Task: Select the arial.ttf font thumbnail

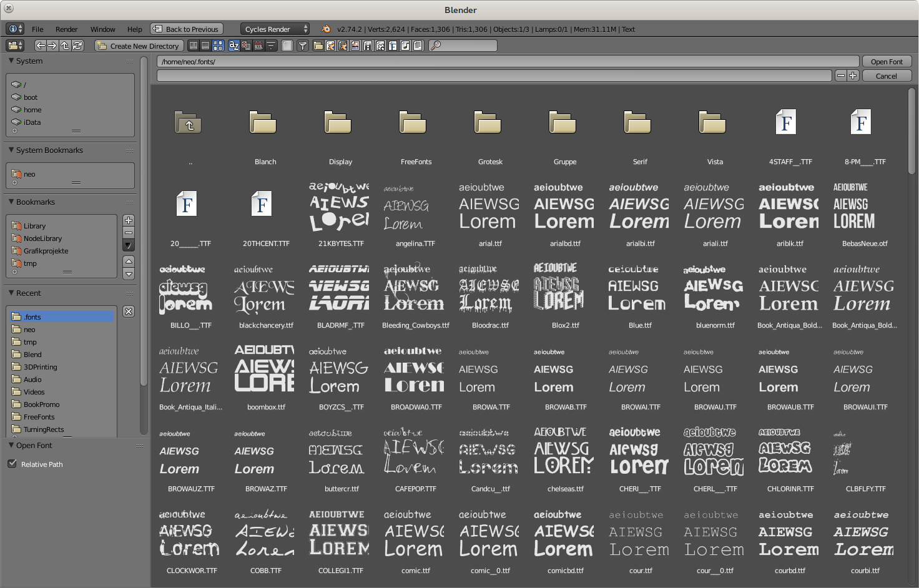Action: (490, 213)
